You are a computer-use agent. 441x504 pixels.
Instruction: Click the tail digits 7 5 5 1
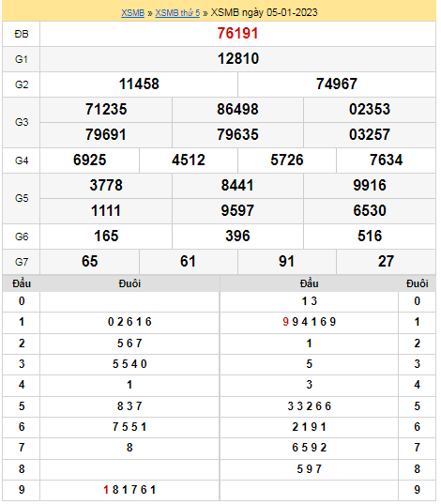pos(129,427)
